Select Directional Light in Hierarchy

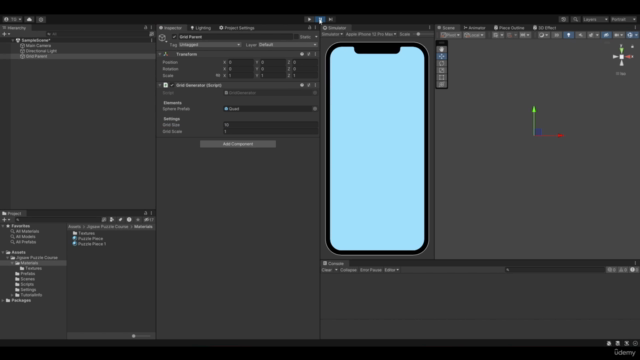pos(41,51)
